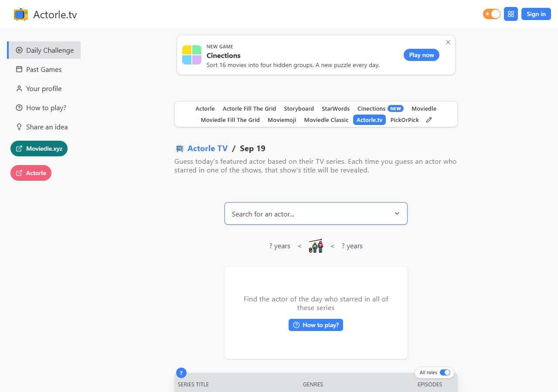Image resolution: width=558 pixels, height=392 pixels.
Task: Click the How to play? blue button
Action: 316,325
